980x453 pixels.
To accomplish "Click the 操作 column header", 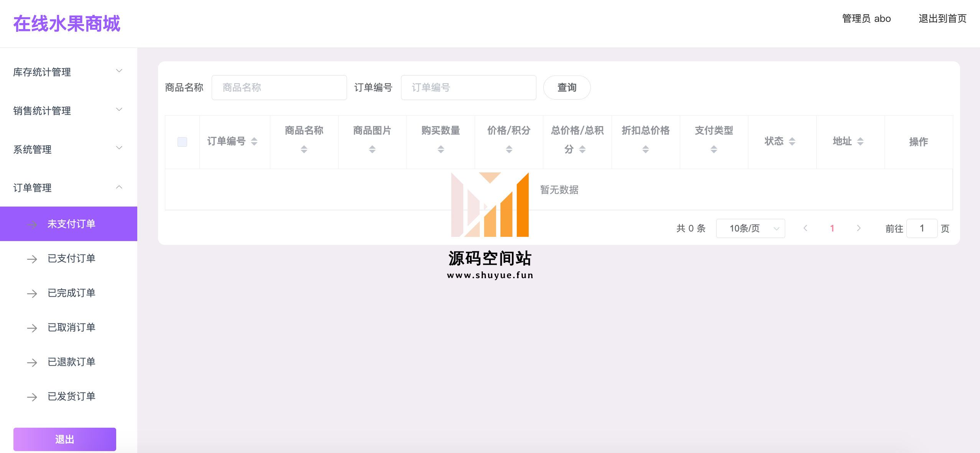I will click(919, 142).
